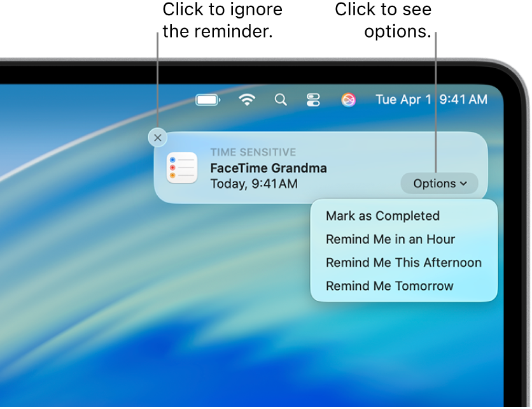
Task: Dismiss the notification with the X button
Action: (157, 138)
